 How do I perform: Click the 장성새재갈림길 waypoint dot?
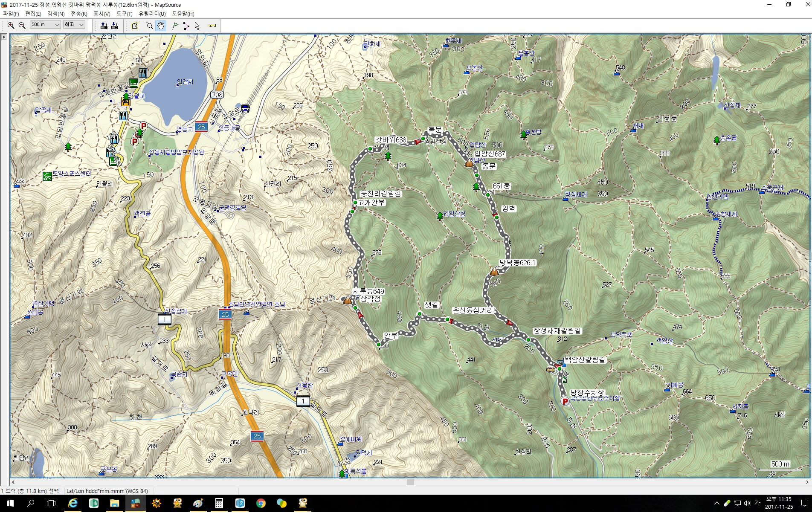tap(528, 340)
